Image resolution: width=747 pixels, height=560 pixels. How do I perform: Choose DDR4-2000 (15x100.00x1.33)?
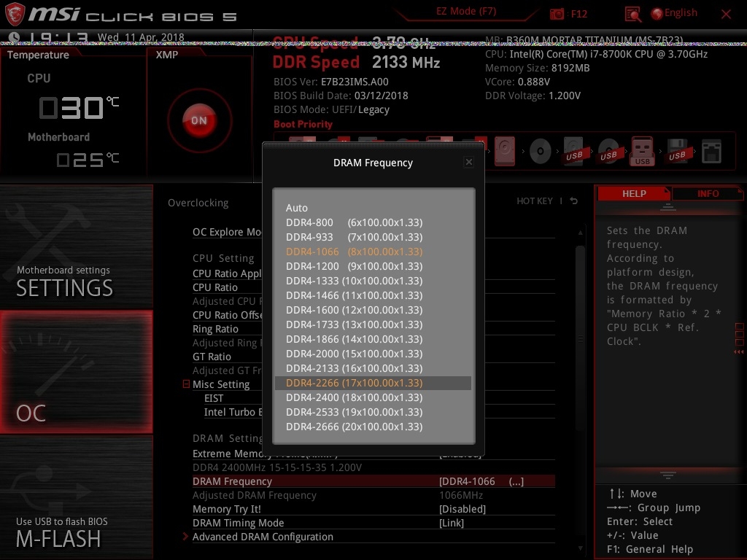pyautogui.click(x=373, y=354)
